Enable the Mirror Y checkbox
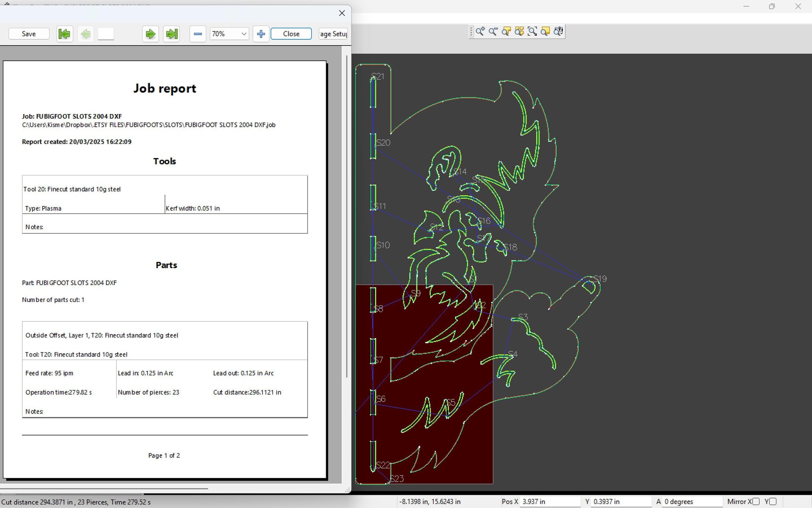 coord(773,501)
